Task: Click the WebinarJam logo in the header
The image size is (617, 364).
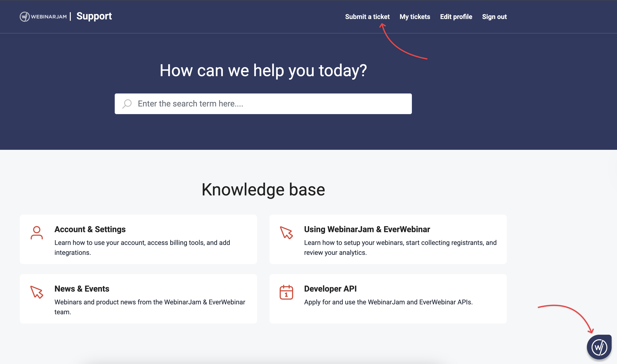Action: [43, 16]
